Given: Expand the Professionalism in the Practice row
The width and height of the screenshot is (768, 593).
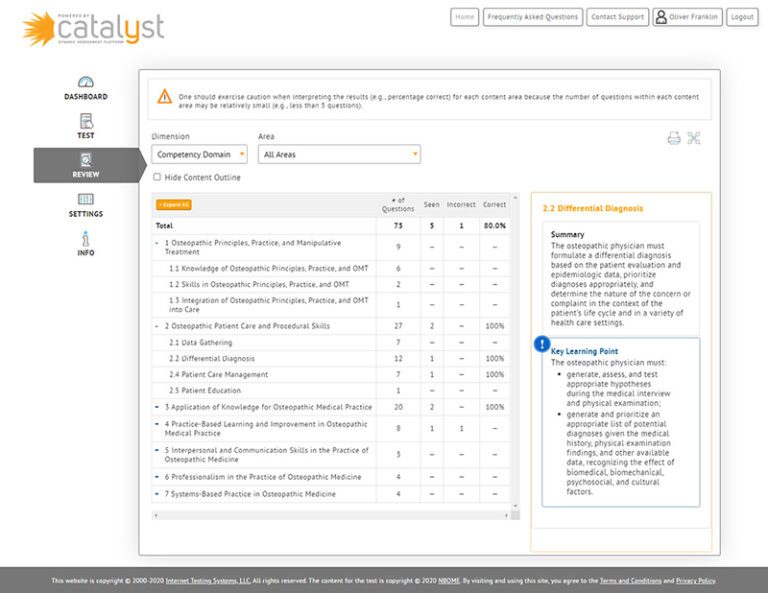Looking at the screenshot, I should (x=157, y=477).
